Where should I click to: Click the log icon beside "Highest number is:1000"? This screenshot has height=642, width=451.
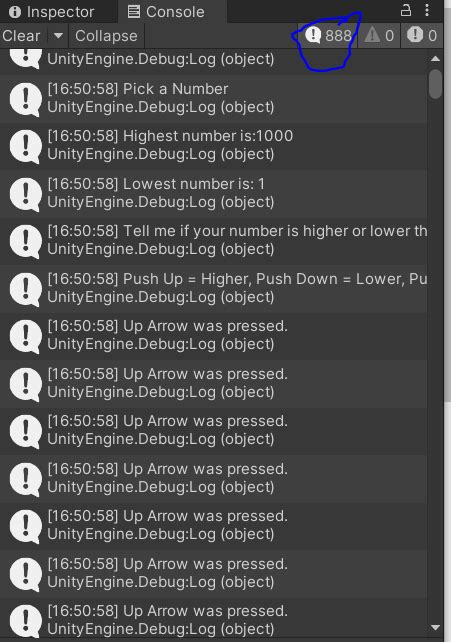click(25, 146)
